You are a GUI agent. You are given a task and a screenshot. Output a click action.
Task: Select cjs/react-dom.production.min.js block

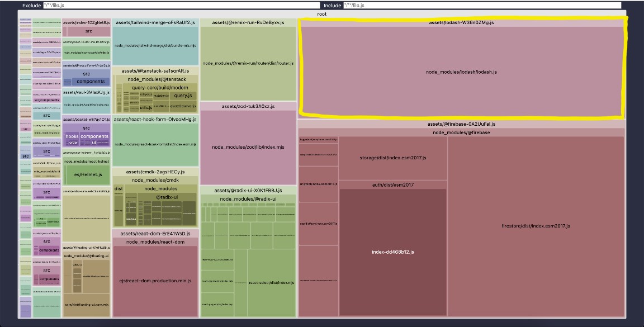point(155,281)
